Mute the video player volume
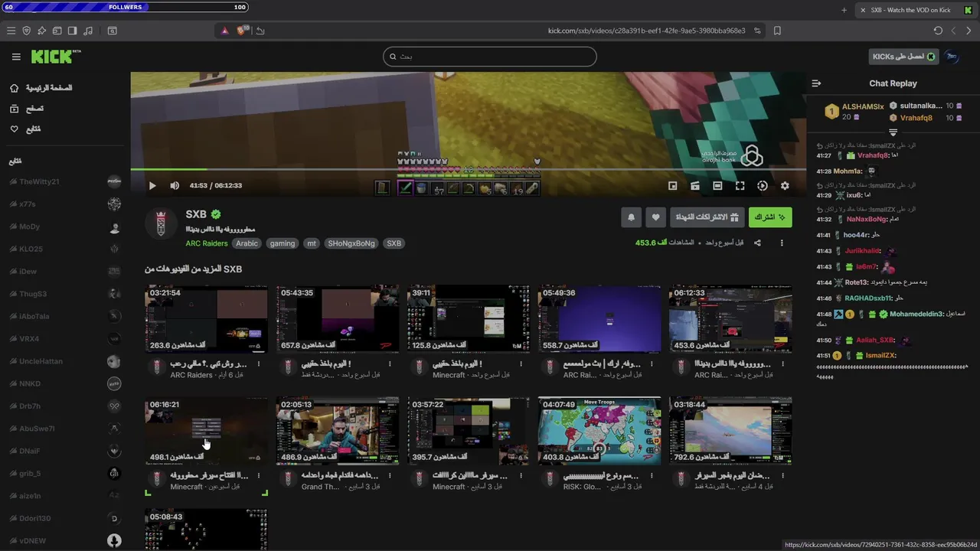Image resolution: width=980 pixels, height=551 pixels. (x=175, y=186)
